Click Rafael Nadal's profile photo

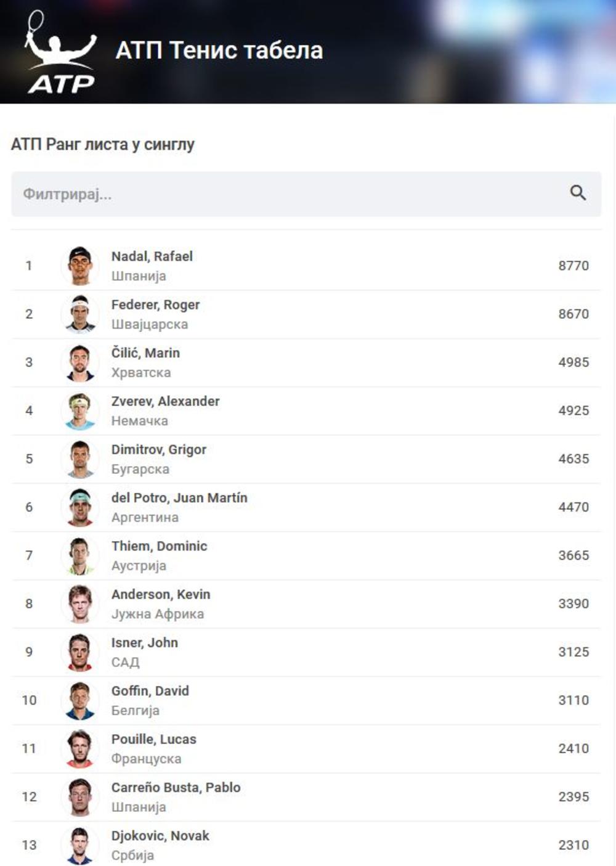tap(80, 266)
